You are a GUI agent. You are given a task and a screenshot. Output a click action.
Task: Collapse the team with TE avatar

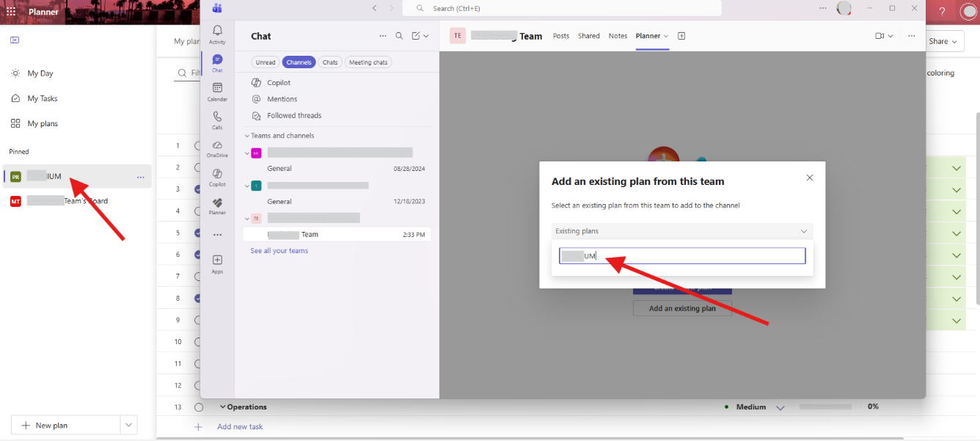247,218
